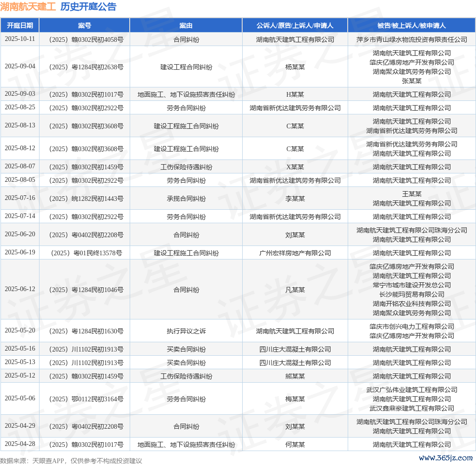
Task: Click the 被告/被上诉人/被申请人 column header
Action: click(x=411, y=26)
